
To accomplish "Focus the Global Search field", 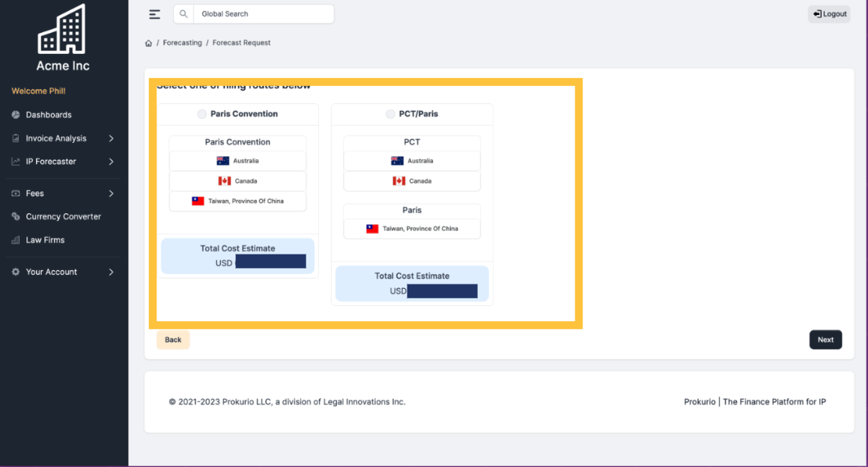I will (x=264, y=13).
